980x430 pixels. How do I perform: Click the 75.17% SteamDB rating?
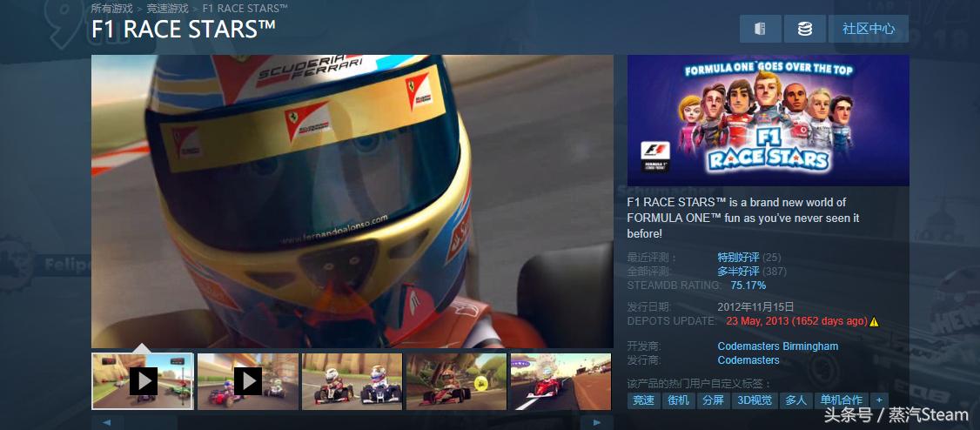coord(748,285)
